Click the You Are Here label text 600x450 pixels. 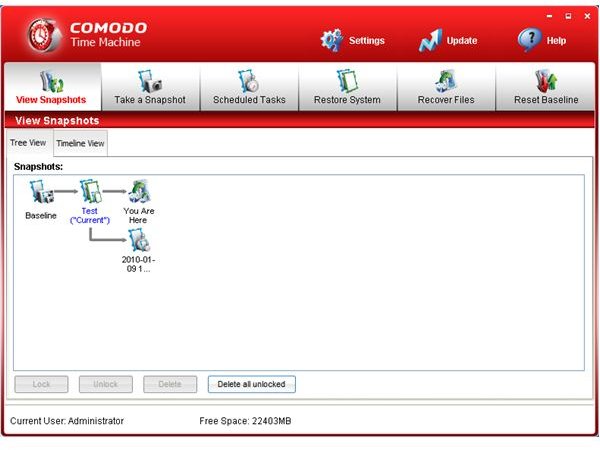pos(139,215)
